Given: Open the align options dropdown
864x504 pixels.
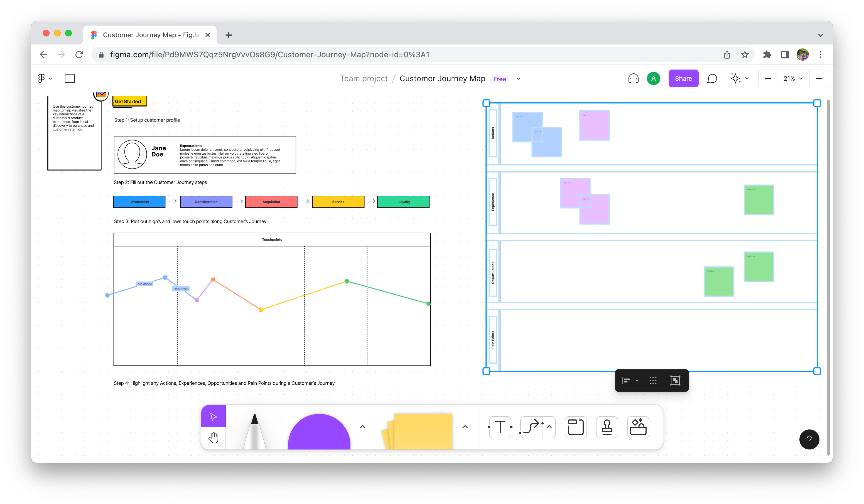Looking at the screenshot, I should click(630, 380).
